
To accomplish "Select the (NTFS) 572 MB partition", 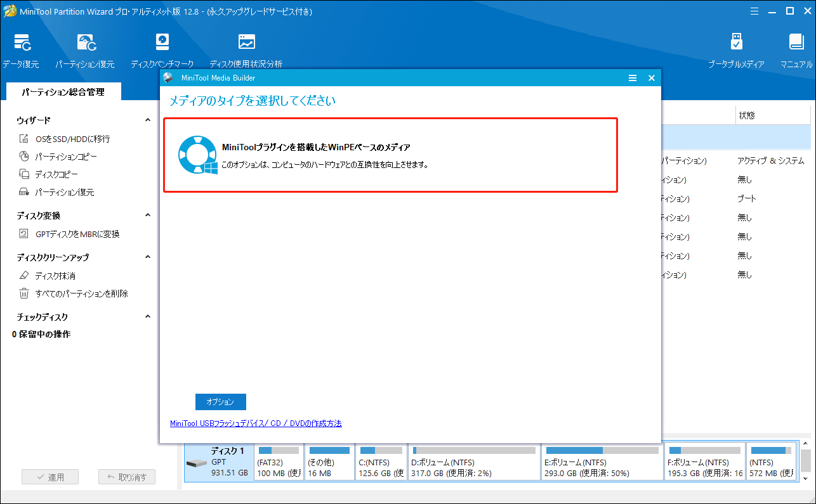I will coord(771,462).
